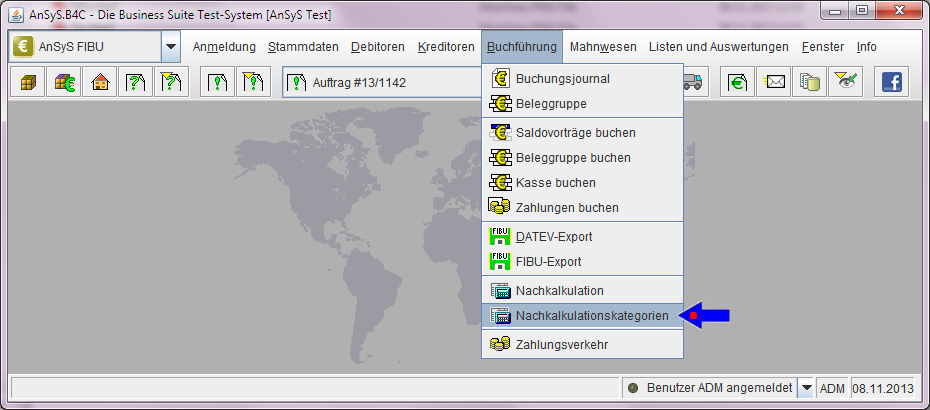930x410 pixels.
Task: Expand the AnSyS FIBU module dropdown
Action: click(171, 47)
